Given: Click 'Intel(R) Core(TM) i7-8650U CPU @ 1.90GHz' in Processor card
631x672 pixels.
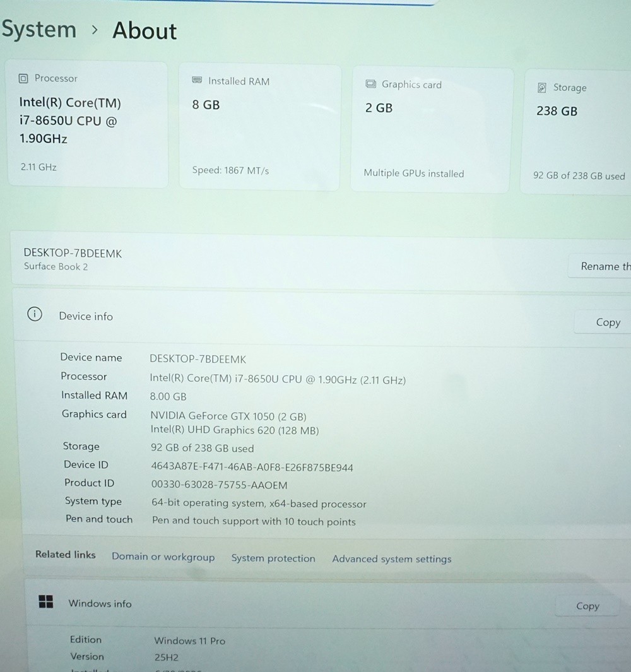Looking at the screenshot, I should [x=70, y=121].
